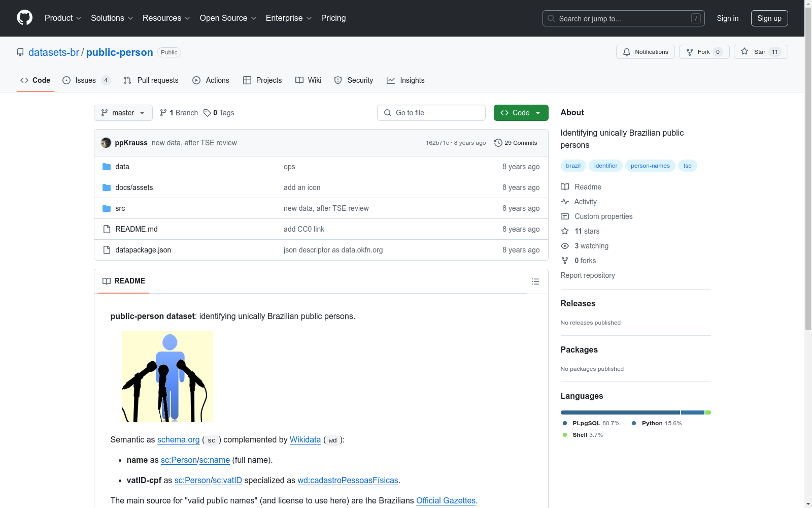This screenshot has height=508, width=812.
Task: Click the Sign up button
Action: pos(769,18)
